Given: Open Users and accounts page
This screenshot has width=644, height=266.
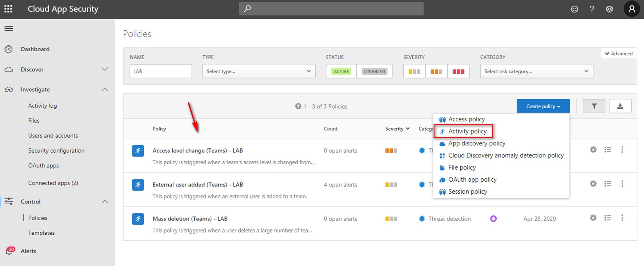Looking at the screenshot, I should pyautogui.click(x=53, y=136).
